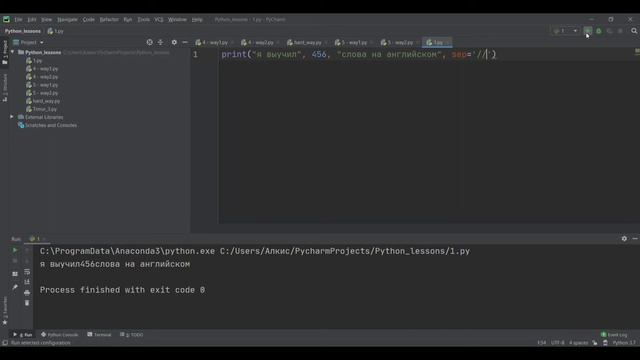Open the Refactor menu
Viewport: 640px width, 360px height.
[109, 20]
